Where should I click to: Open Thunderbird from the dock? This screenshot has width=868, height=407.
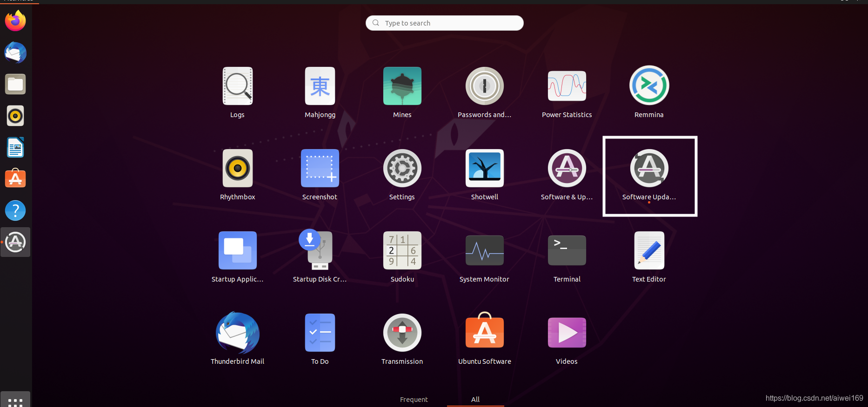click(15, 53)
